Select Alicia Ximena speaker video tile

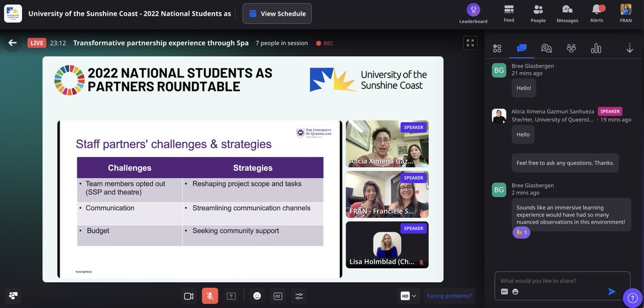387,144
